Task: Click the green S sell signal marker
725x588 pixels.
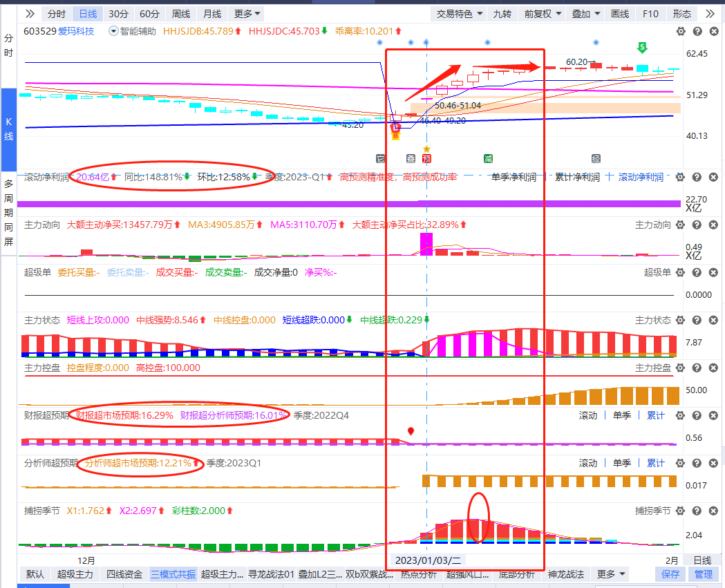Action: (x=642, y=47)
